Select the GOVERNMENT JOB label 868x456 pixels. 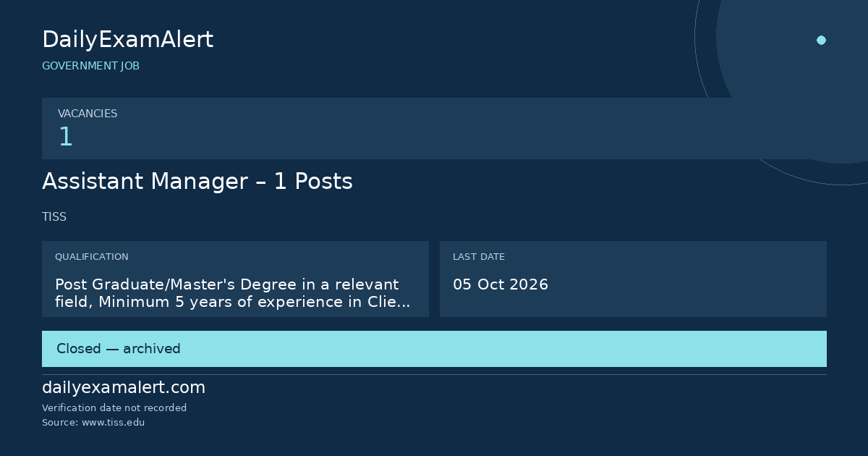(90, 66)
